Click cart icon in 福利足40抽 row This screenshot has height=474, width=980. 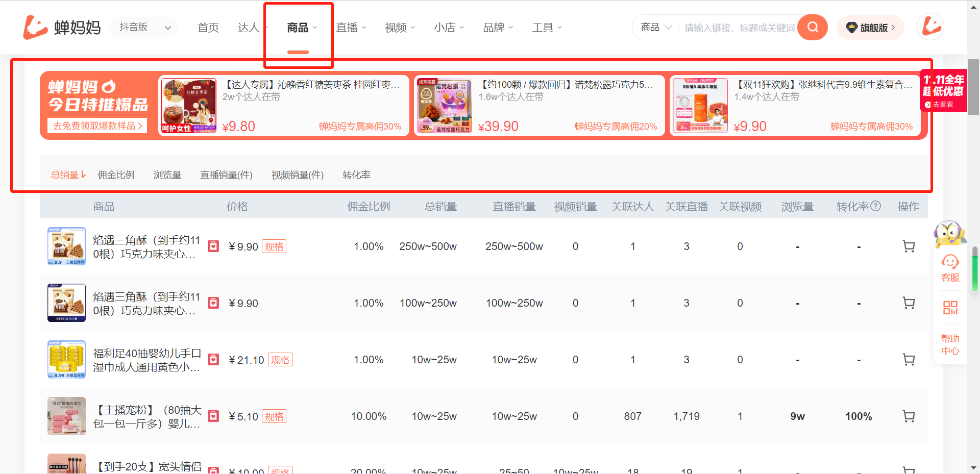coord(909,360)
